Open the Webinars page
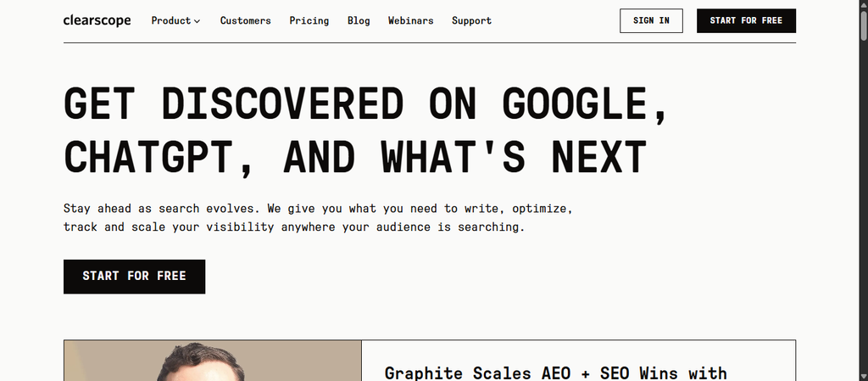The image size is (868, 381). (411, 20)
